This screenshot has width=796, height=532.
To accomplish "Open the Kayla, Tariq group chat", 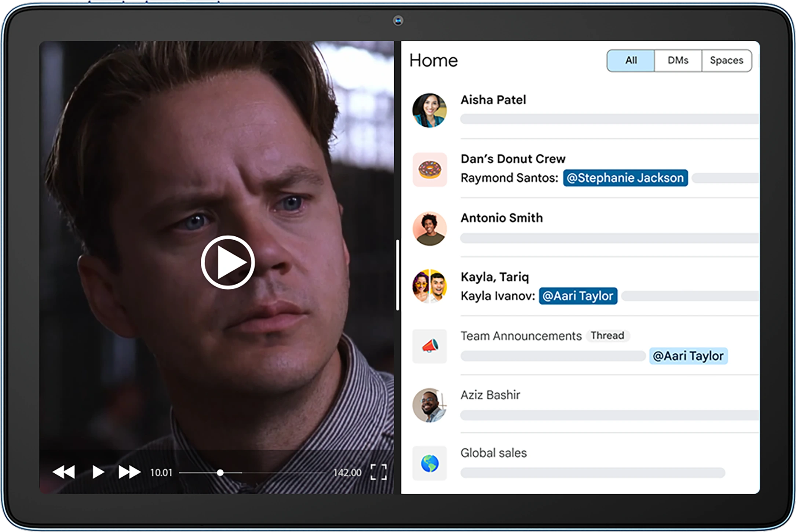I will point(585,287).
